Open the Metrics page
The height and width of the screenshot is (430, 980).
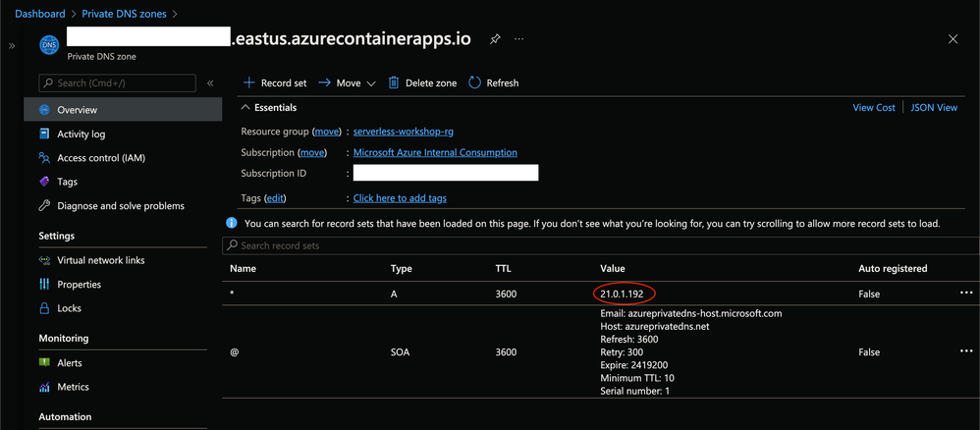[x=73, y=387]
